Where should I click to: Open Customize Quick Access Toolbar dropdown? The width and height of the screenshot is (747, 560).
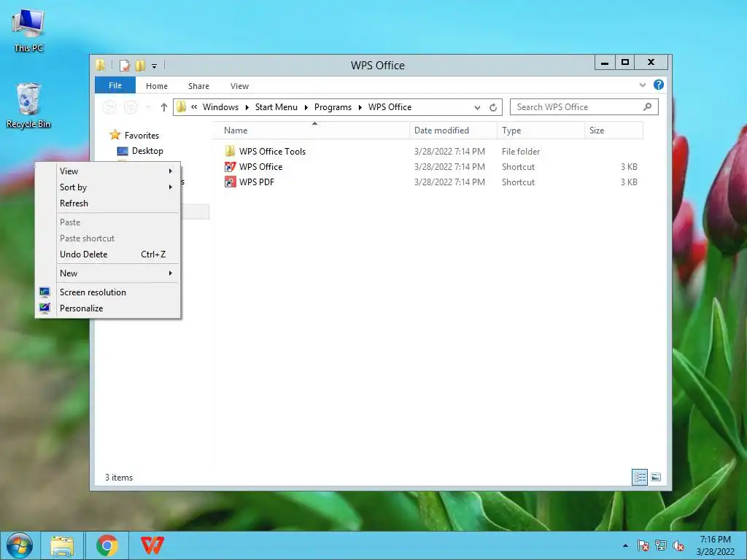point(155,66)
